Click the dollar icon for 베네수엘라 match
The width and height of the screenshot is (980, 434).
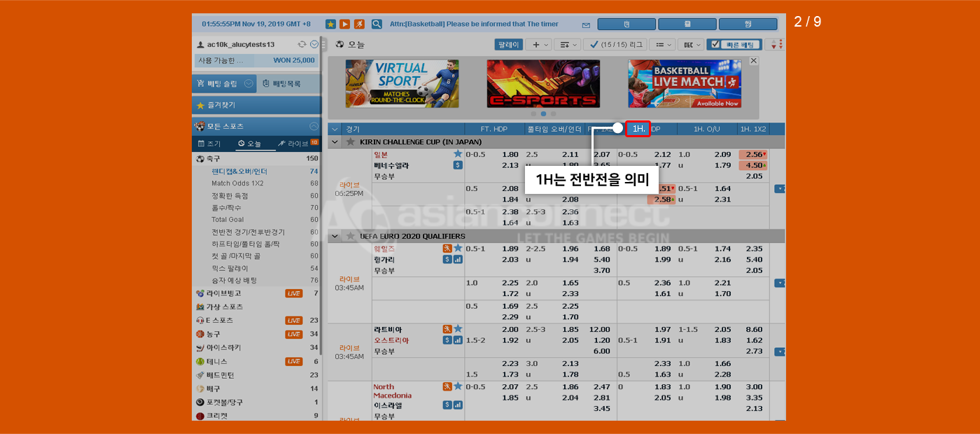[458, 165]
